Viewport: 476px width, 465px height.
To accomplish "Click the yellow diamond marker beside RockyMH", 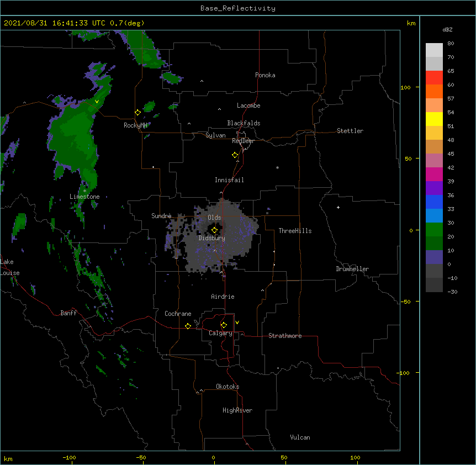I will (137, 113).
